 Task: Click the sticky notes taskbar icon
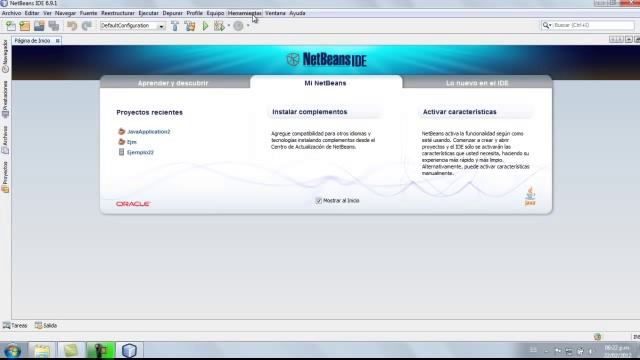pyautogui.click(x=71, y=351)
